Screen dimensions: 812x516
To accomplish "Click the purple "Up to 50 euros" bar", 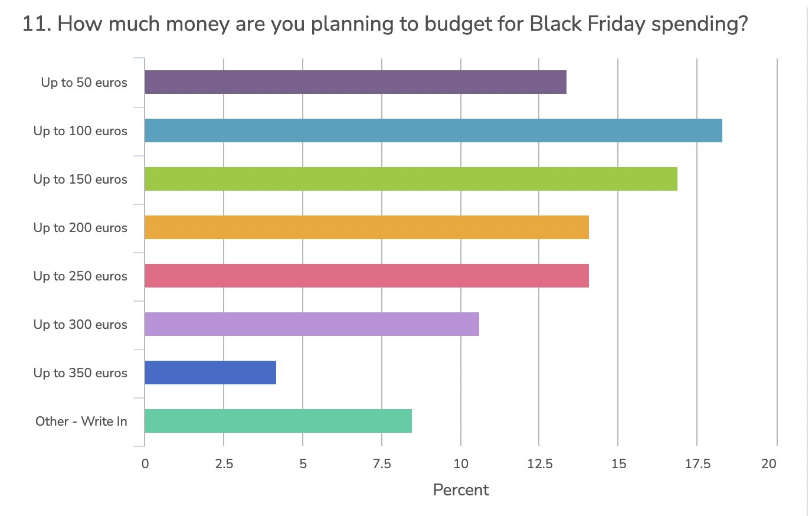I will tap(355, 82).
